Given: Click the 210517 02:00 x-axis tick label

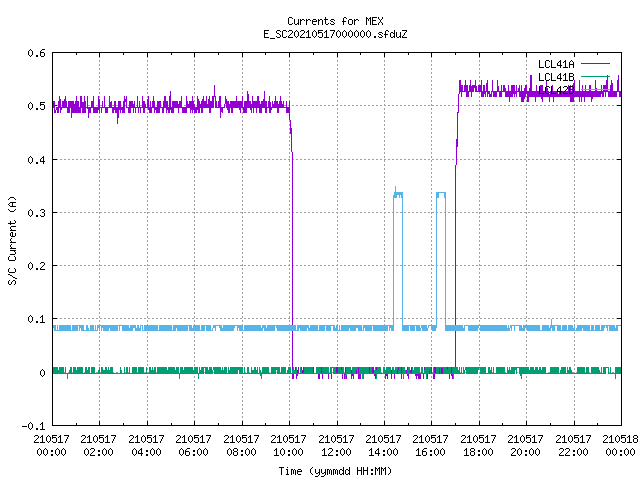Looking at the screenshot, I should [x=98, y=445].
